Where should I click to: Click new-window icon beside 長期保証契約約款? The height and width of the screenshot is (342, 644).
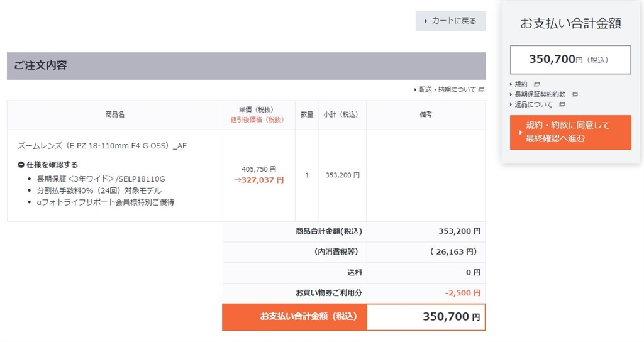(x=575, y=94)
